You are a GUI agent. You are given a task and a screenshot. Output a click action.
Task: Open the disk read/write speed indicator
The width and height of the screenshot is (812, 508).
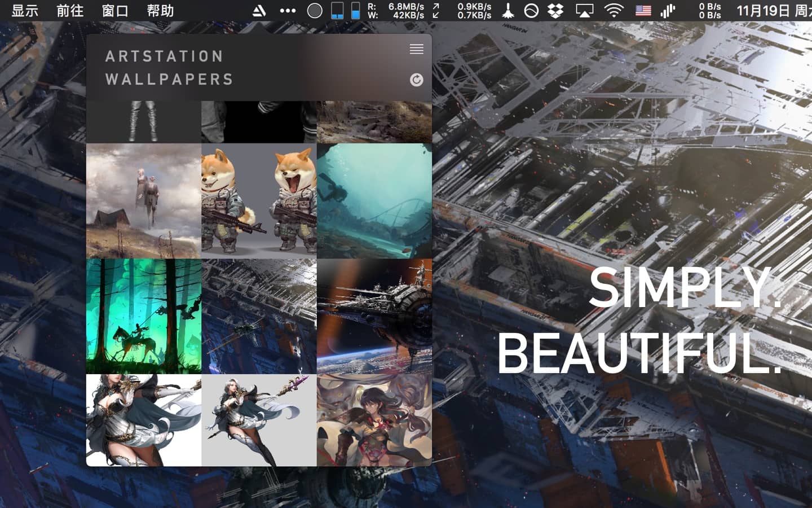[396, 10]
